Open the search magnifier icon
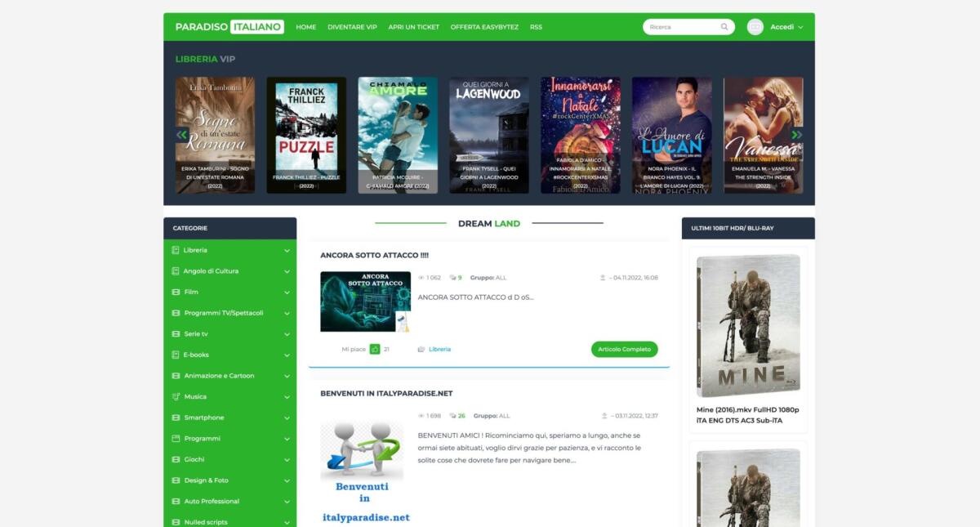The height and width of the screenshot is (527, 980). 724,27
